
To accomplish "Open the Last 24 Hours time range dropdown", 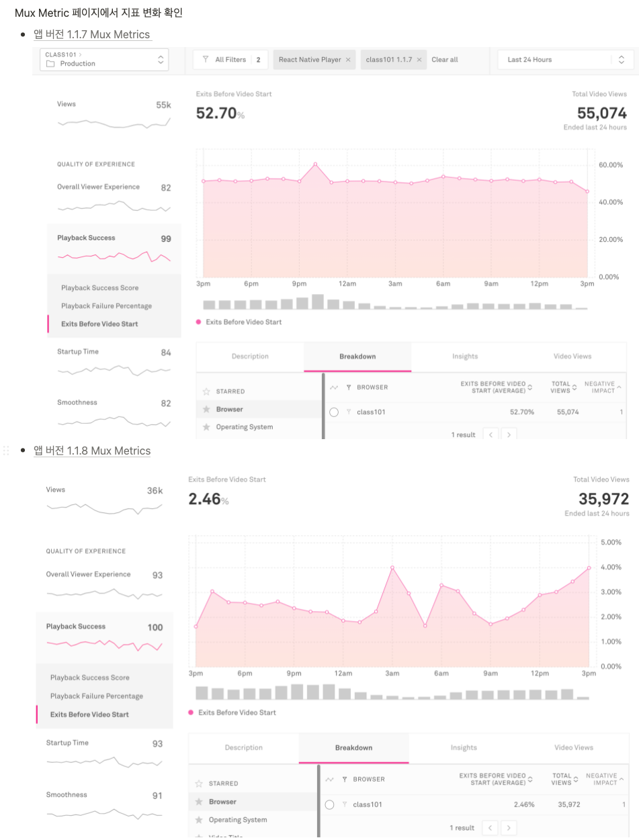I will 566,60.
